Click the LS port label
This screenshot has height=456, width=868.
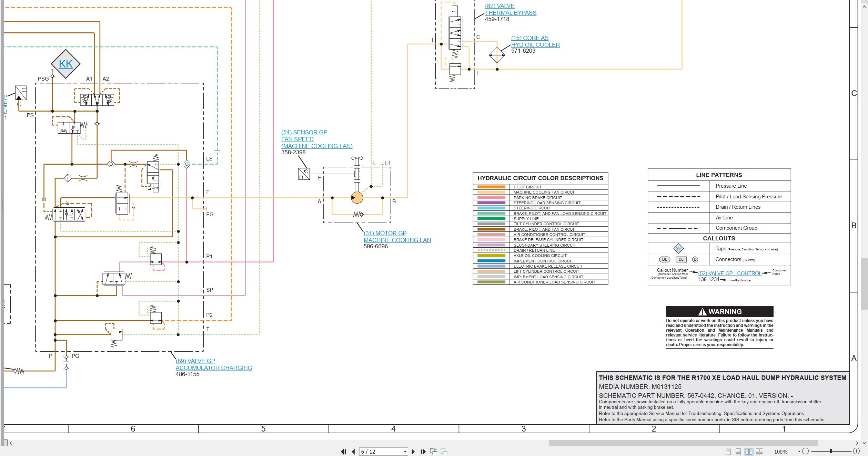(209, 159)
